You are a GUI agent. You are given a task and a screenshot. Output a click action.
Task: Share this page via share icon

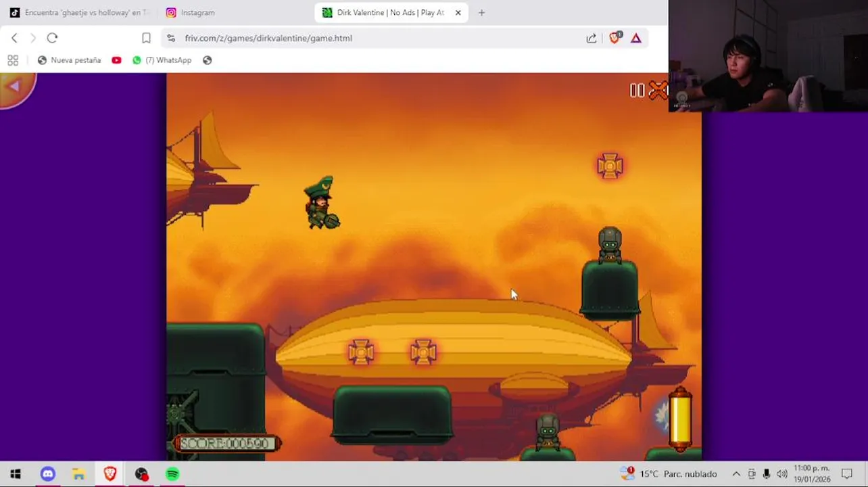pyautogui.click(x=592, y=38)
